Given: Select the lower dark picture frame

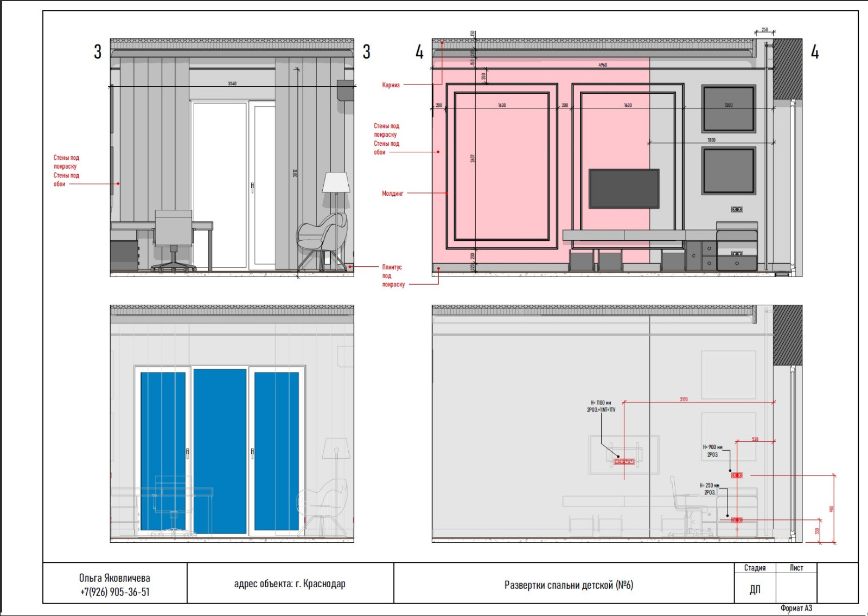Looking at the screenshot, I should (728, 170).
